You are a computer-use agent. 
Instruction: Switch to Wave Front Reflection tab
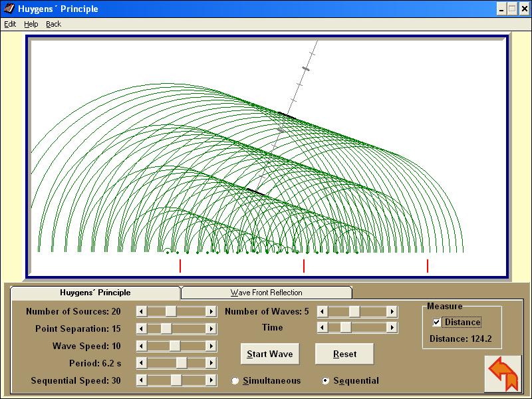(x=267, y=293)
